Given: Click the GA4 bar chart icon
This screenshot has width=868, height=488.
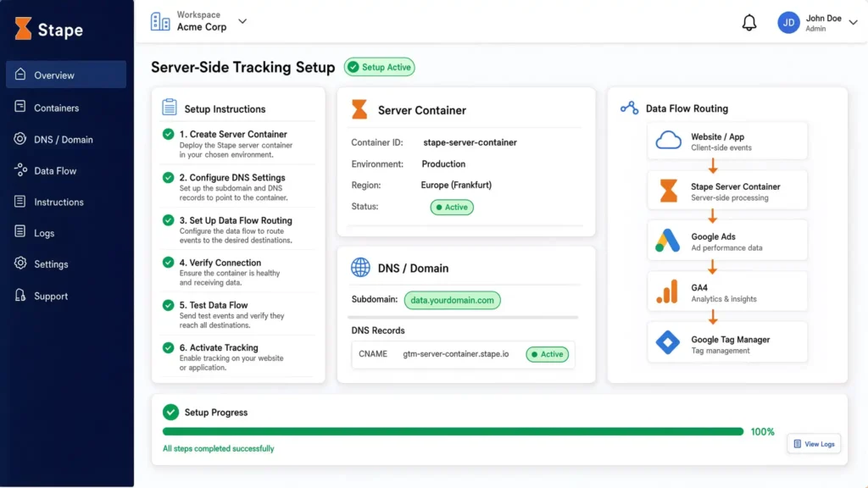Looking at the screenshot, I should (x=667, y=291).
